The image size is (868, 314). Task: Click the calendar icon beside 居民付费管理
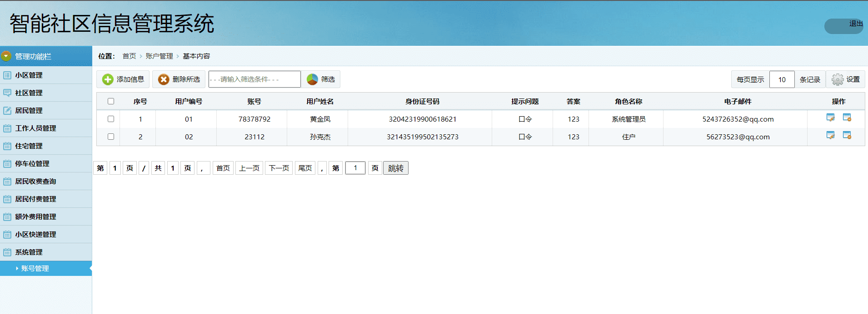[x=7, y=199]
